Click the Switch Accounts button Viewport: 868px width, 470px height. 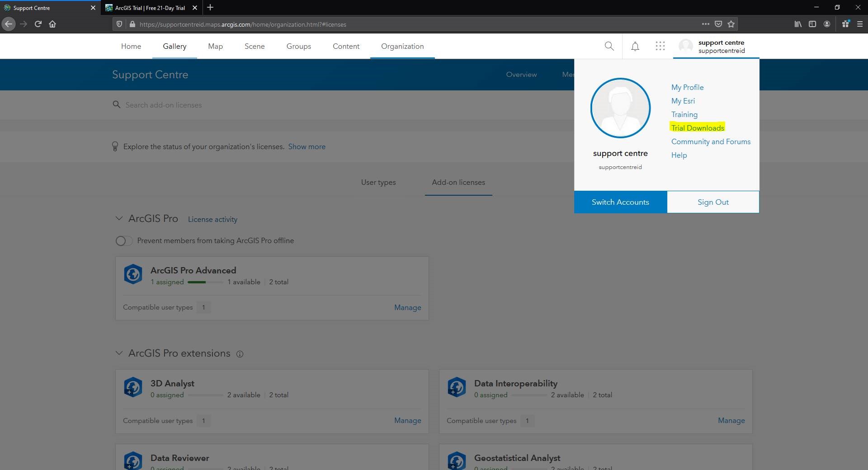click(620, 202)
